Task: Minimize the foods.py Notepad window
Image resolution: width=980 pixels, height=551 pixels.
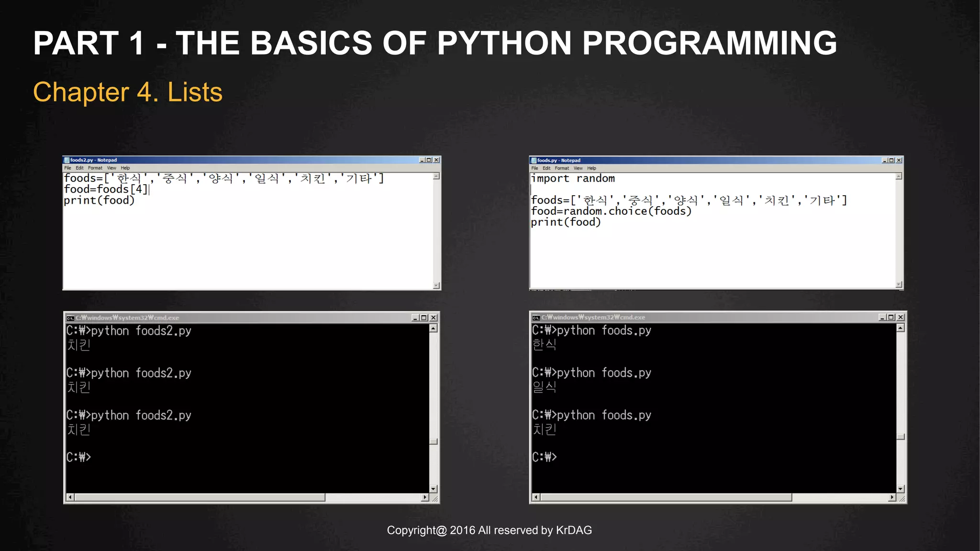Action: 884,161
